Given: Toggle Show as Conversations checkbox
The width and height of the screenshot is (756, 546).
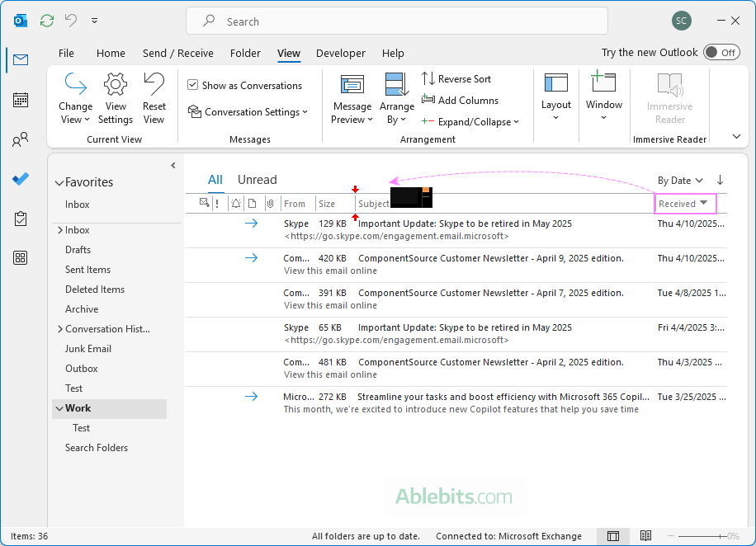Looking at the screenshot, I should pyautogui.click(x=192, y=85).
